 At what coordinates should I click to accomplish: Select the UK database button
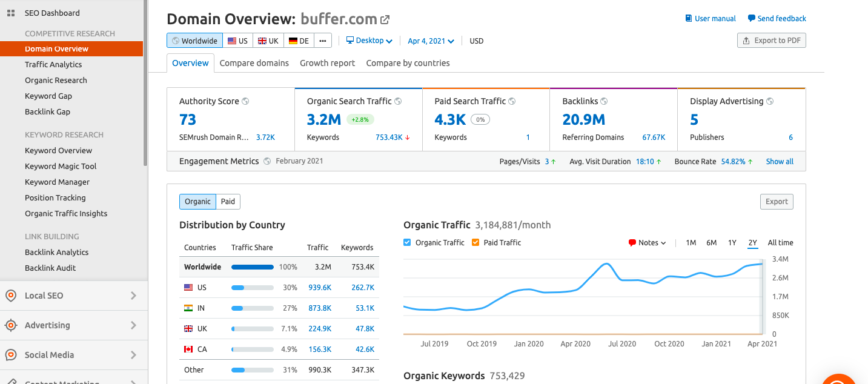click(268, 41)
